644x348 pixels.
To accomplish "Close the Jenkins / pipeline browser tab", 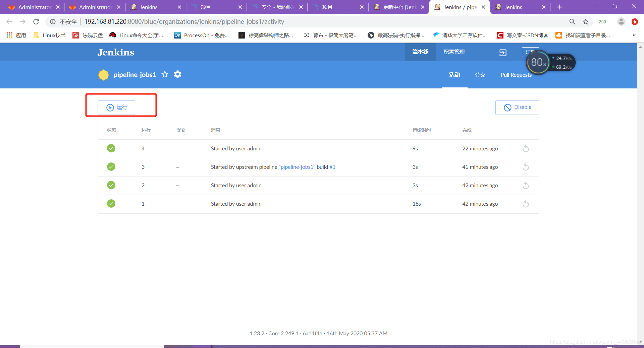I will coord(483,7).
